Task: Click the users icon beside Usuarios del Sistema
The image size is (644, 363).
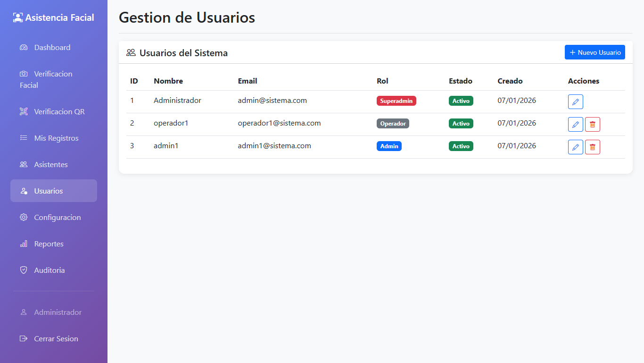Action: (131, 53)
